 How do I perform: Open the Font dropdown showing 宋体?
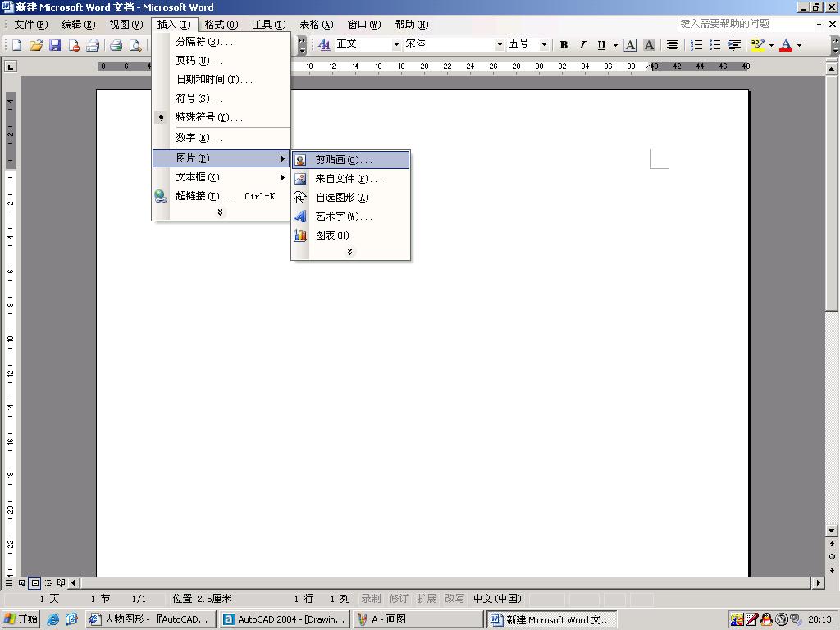click(x=500, y=45)
